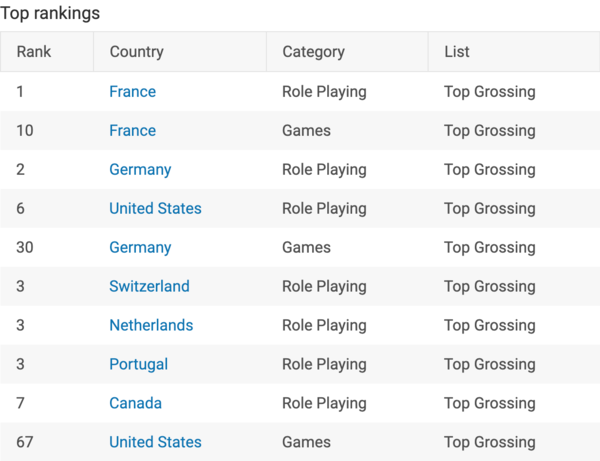The width and height of the screenshot is (600, 461).
Task: Click the France link in the rank 10 row
Action: [132, 131]
